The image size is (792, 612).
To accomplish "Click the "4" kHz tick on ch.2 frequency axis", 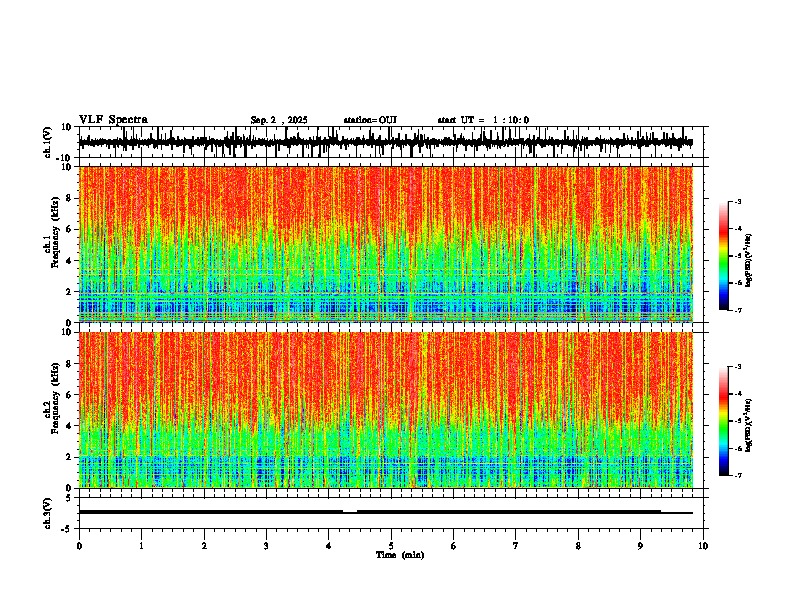I will pyautogui.click(x=69, y=426).
